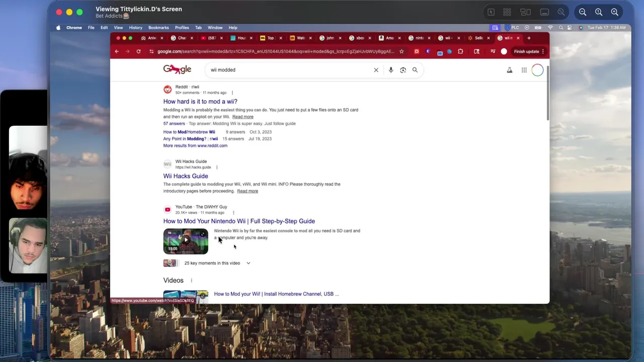Open Chrome profile circle in toolbar

(x=504, y=51)
